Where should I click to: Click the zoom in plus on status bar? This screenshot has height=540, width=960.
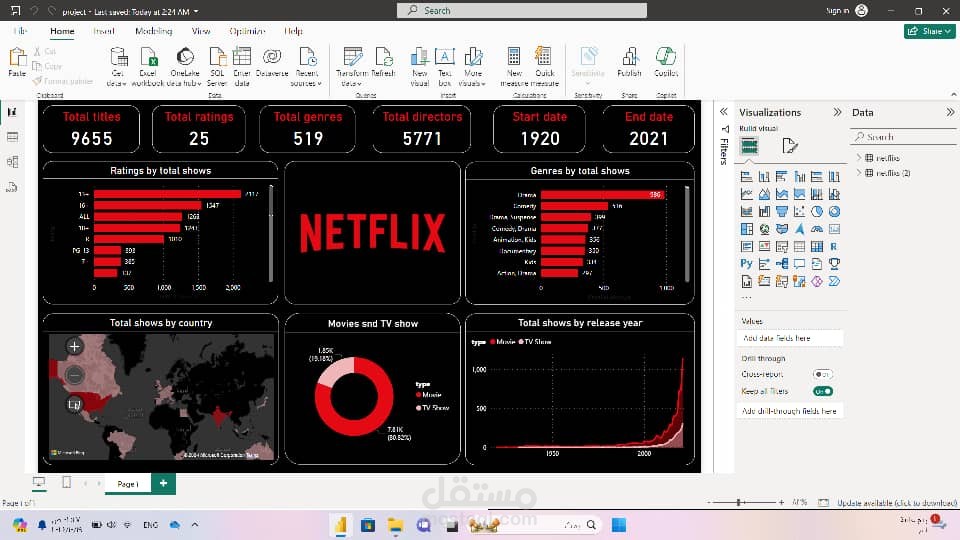781,502
